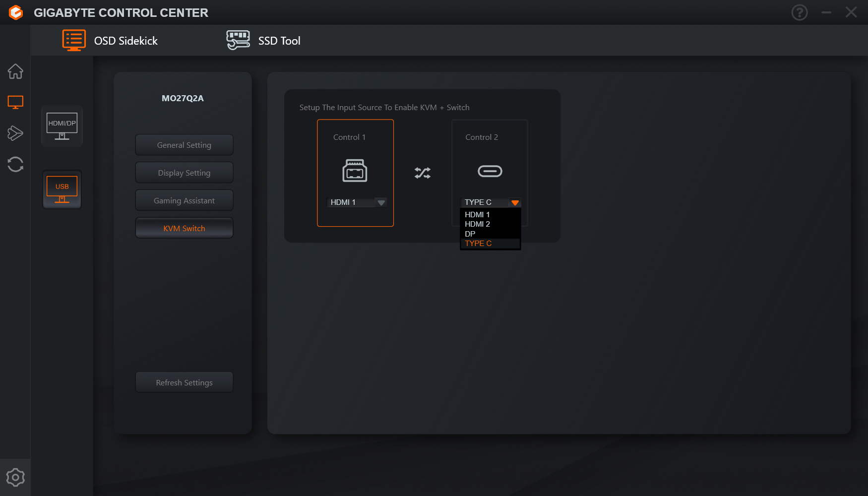Open General Setting page

(184, 145)
